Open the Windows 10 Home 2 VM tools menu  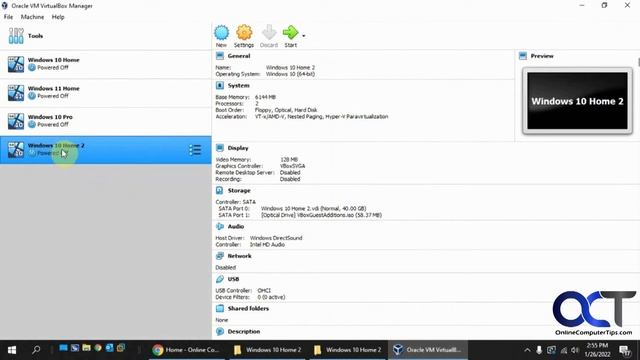tap(195, 150)
